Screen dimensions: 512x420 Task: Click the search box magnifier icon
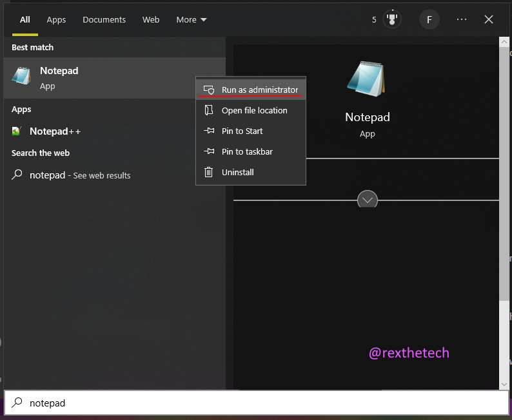[17, 403]
